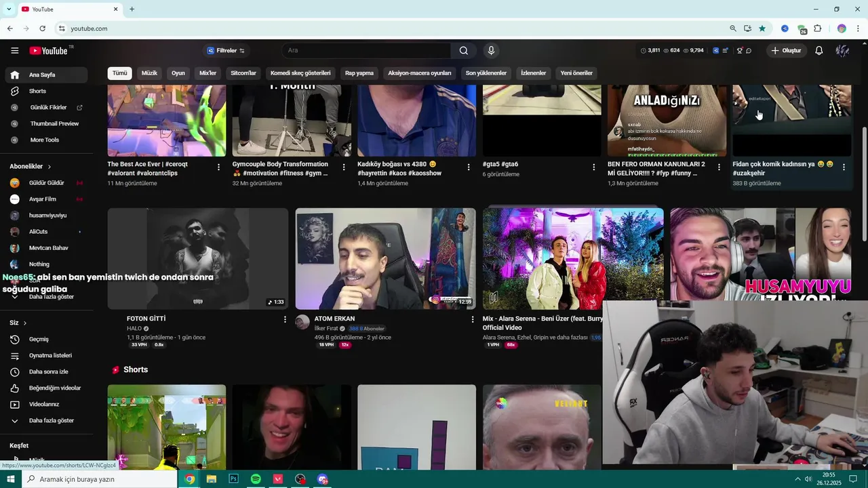Open the YouTube hamburger guide menu

tap(14, 51)
